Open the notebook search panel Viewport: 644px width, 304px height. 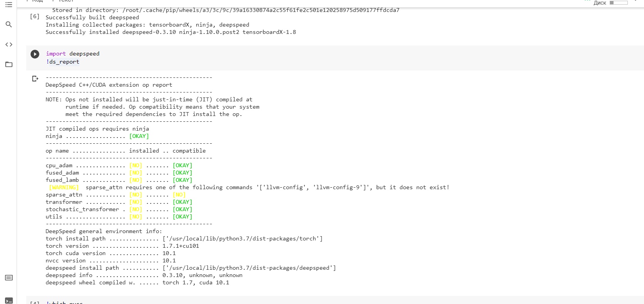pyautogui.click(x=9, y=24)
